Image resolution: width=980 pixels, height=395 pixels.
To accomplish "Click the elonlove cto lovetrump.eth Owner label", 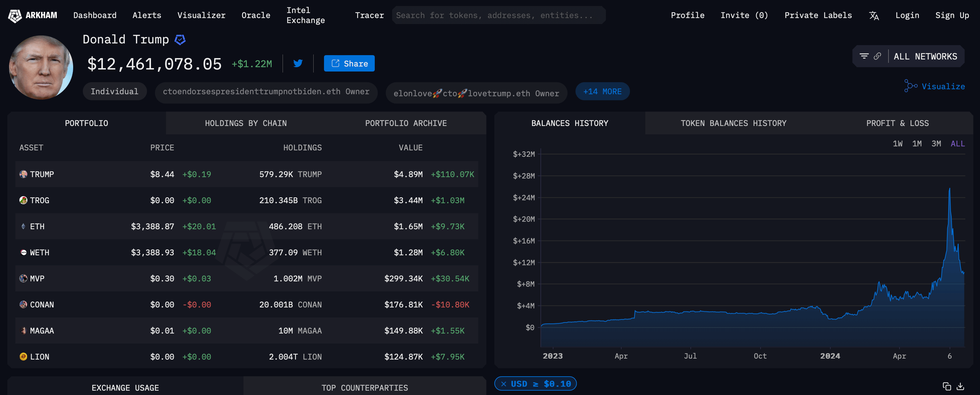I will tap(476, 93).
